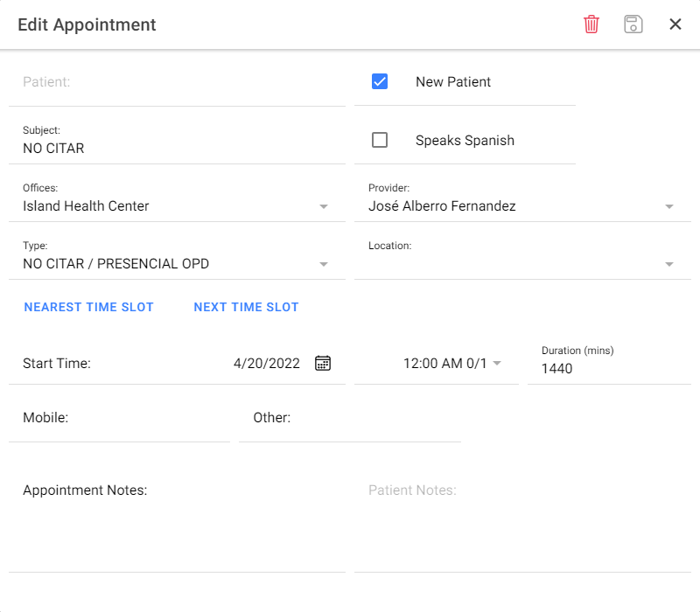Click NEAREST TIME SLOT

[x=88, y=307]
